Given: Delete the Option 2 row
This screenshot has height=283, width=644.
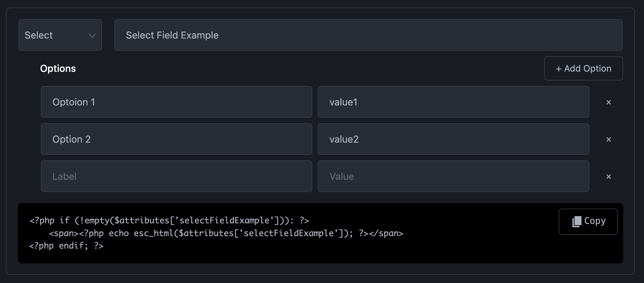Looking at the screenshot, I should point(608,139).
